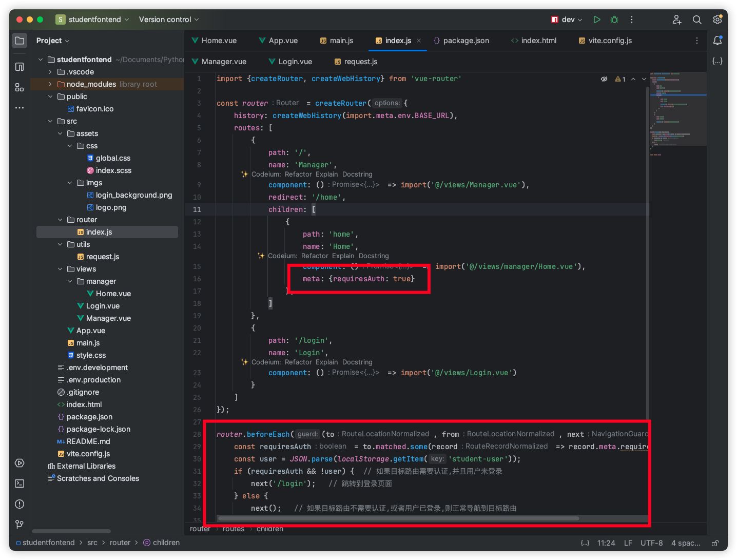The image size is (737, 560).
Task: Click the horizontal scrollbar in the editor
Action: click(x=398, y=518)
